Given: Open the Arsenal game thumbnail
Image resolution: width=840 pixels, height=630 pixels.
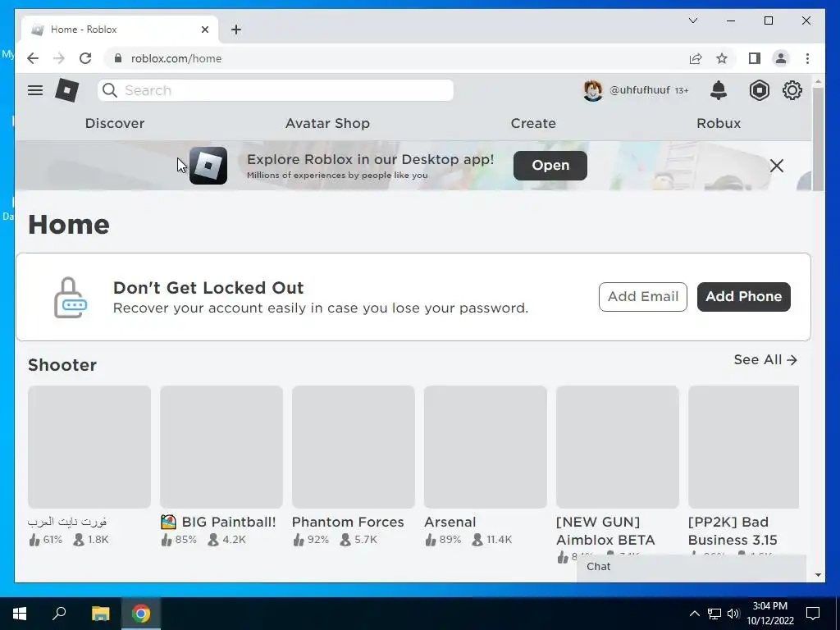Looking at the screenshot, I should click(x=486, y=447).
